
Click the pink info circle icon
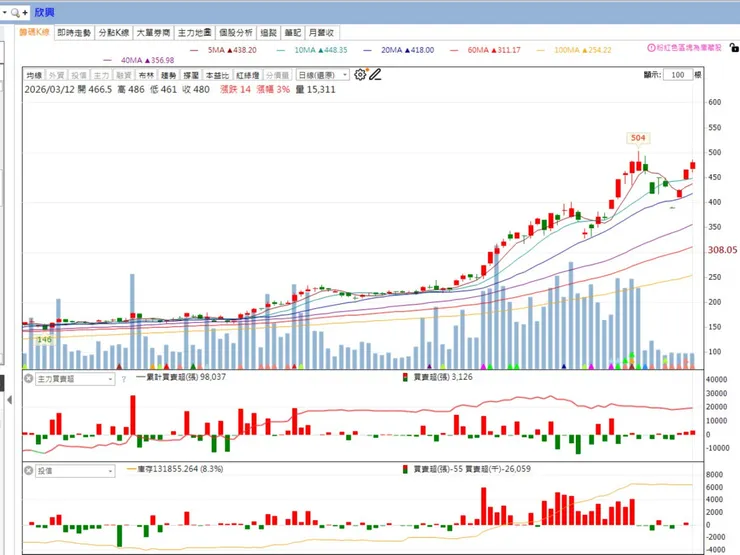pyautogui.click(x=651, y=48)
